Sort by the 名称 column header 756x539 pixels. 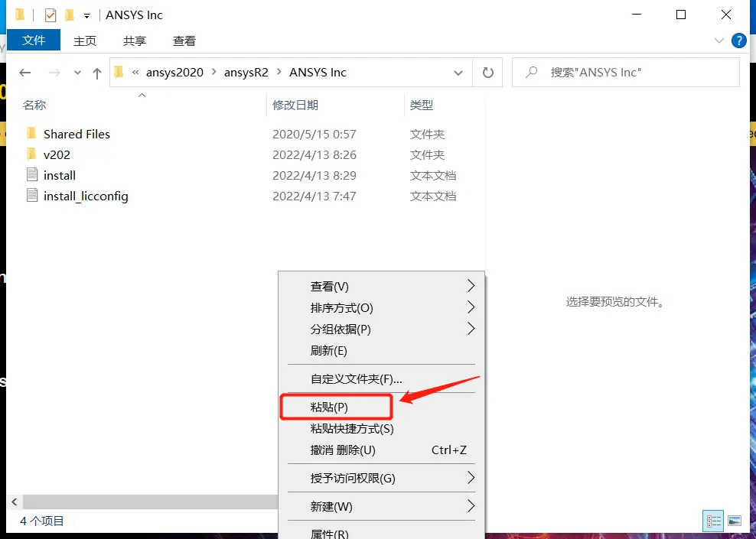(34, 105)
